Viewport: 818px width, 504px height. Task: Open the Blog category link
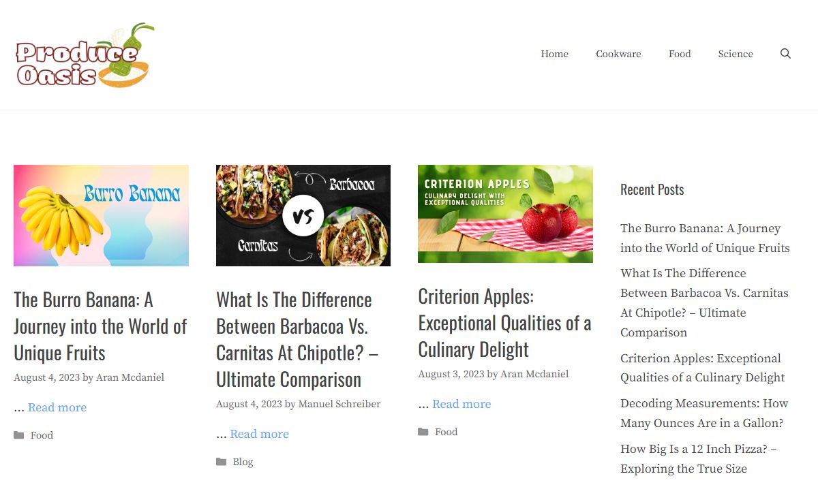point(243,462)
